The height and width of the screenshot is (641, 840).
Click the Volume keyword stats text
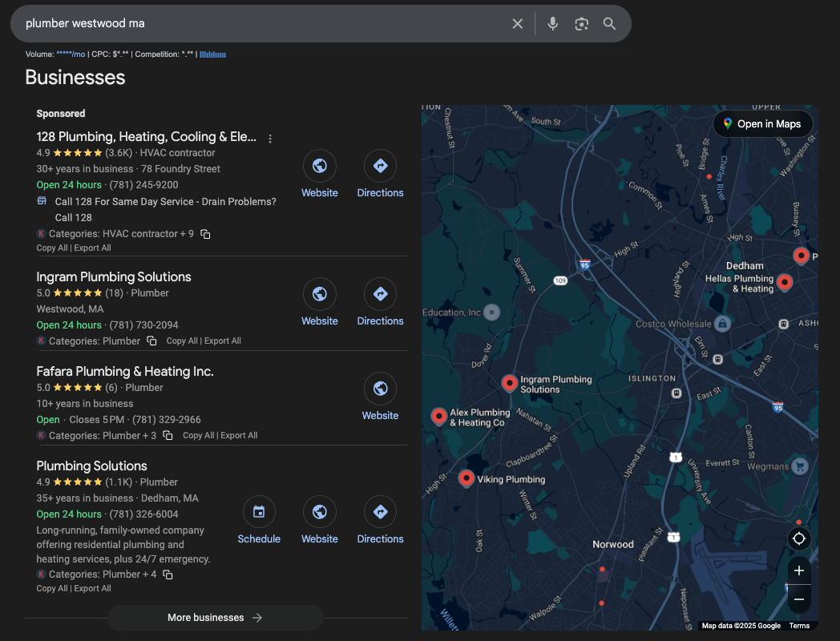111,54
